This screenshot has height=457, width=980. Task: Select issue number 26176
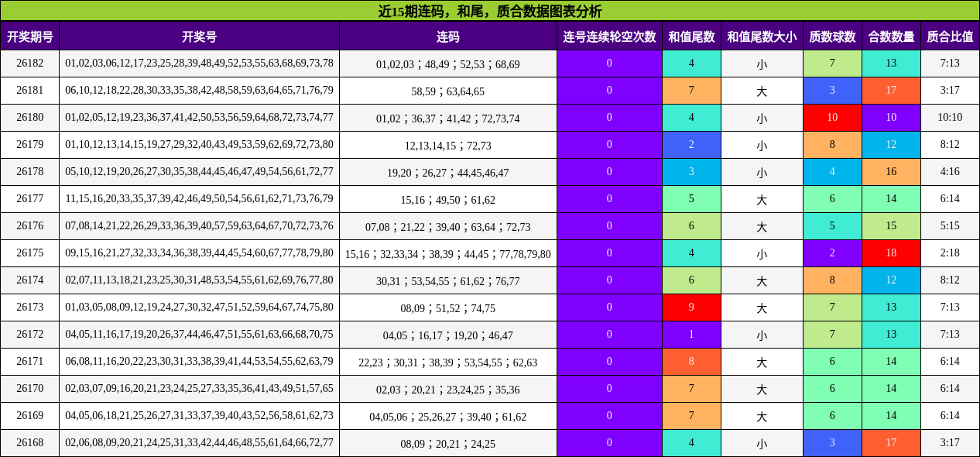[30, 226]
